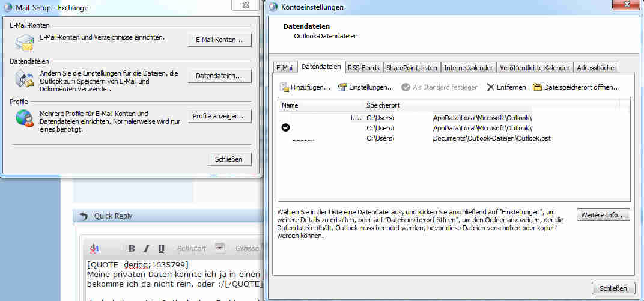This screenshot has width=644, height=301.
Task: Click the Speicherort column header
Action: [383, 106]
